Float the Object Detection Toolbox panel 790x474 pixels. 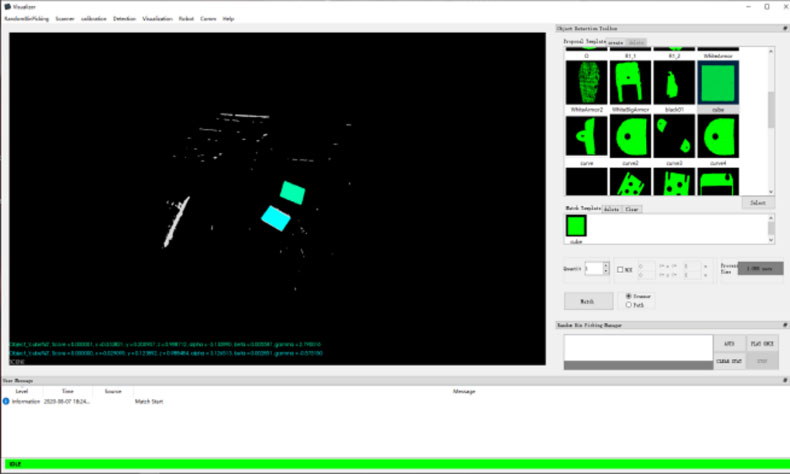point(784,28)
